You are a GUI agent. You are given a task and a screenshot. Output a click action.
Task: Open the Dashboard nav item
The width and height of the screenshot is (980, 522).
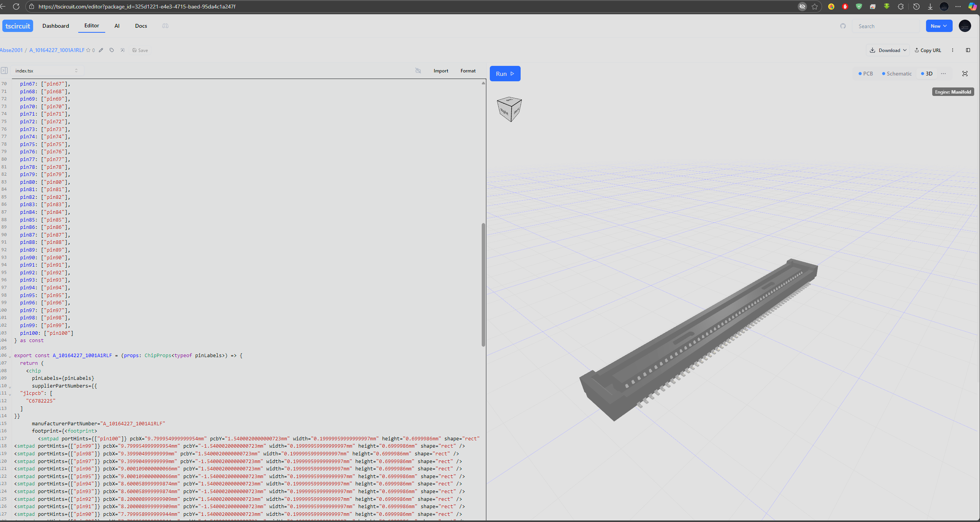pyautogui.click(x=56, y=26)
